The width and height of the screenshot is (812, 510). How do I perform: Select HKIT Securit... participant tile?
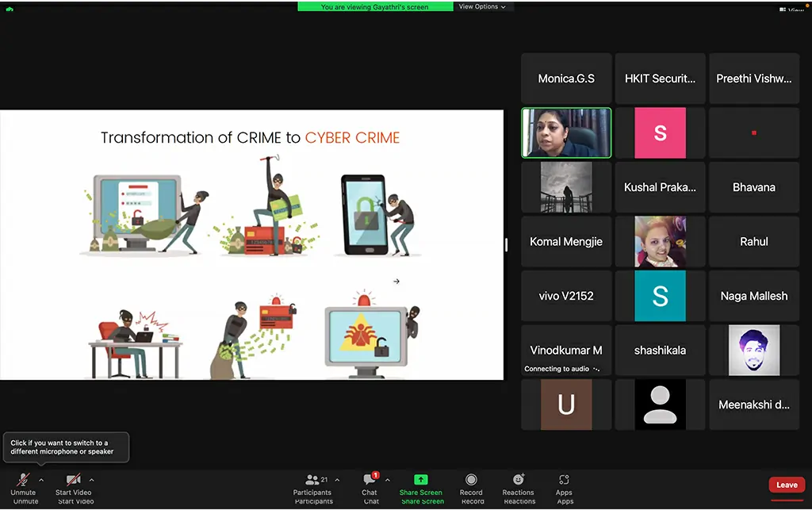(660, 79)
